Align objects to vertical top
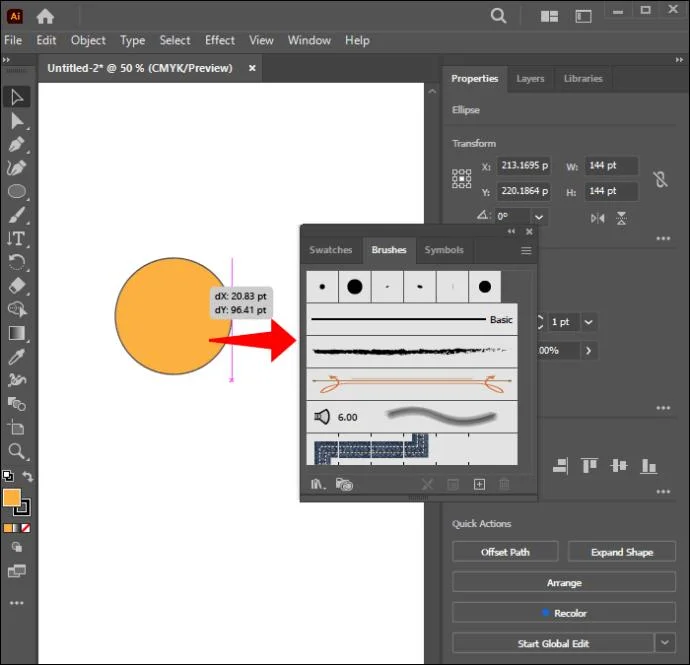The image size is (690, 665). tap(589, 465)
